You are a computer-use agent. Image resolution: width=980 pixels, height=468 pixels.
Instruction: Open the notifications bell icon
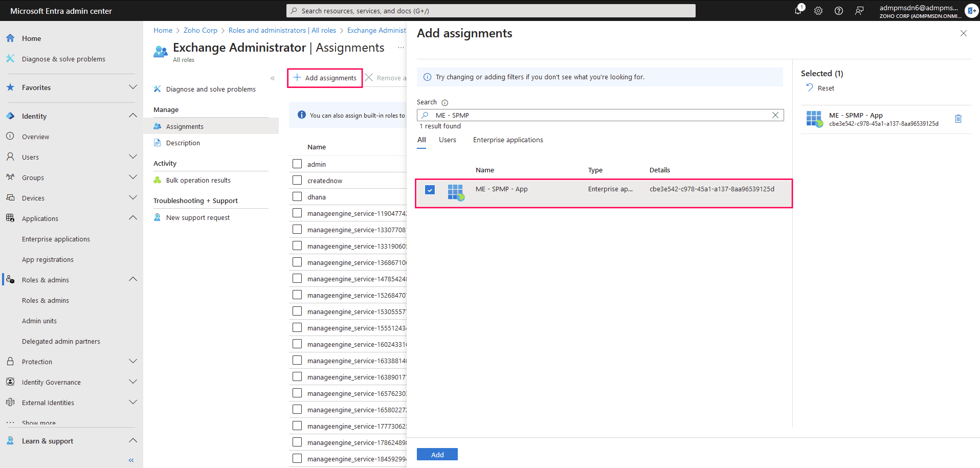pyautogui.click(x=798, y=10)
